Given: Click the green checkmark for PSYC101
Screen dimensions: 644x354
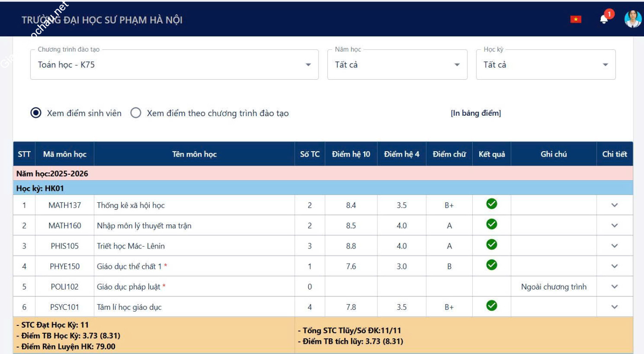Looking at the screenshot, I should (x=492, y=305).
